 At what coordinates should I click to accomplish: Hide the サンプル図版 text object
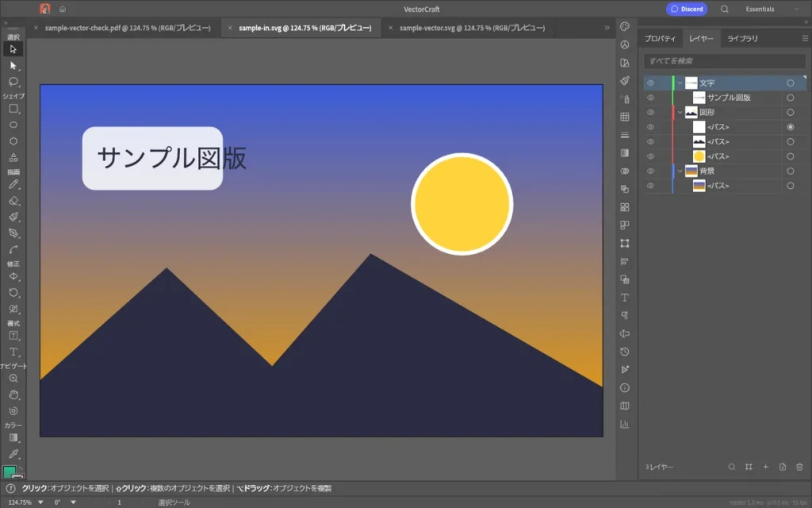650,98
